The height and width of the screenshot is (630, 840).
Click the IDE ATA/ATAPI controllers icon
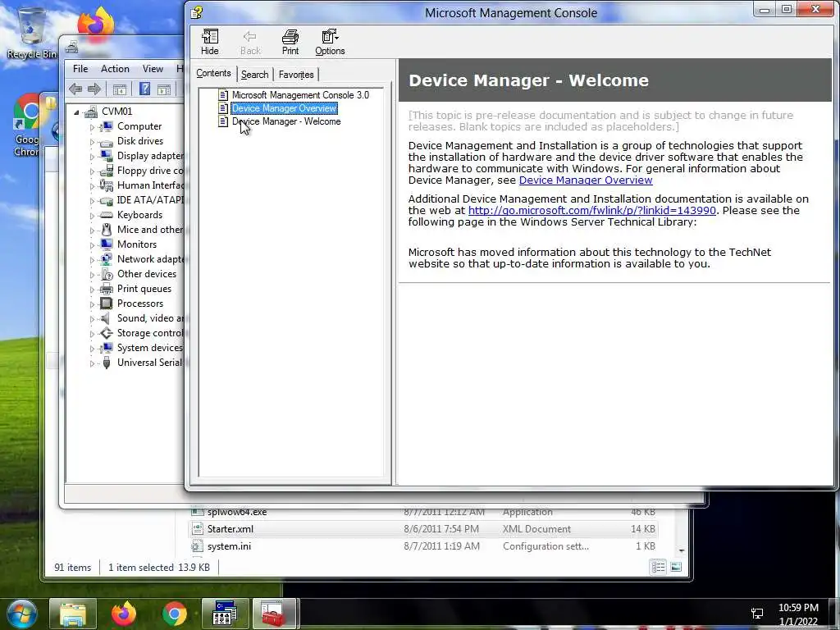click(107, 200)
